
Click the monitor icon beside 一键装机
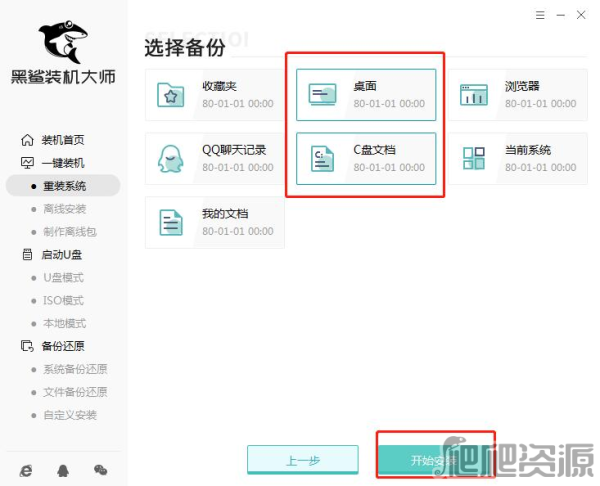point(27,163)
